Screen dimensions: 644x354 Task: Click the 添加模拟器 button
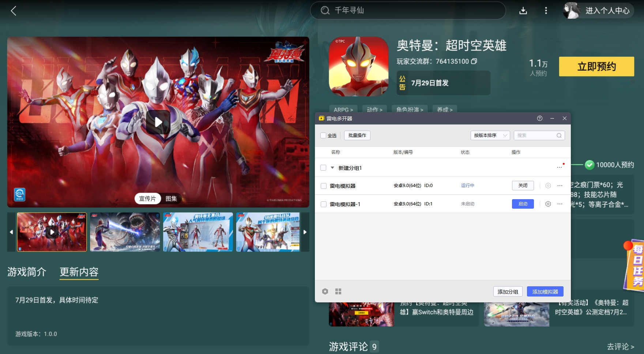click(545, 291)
